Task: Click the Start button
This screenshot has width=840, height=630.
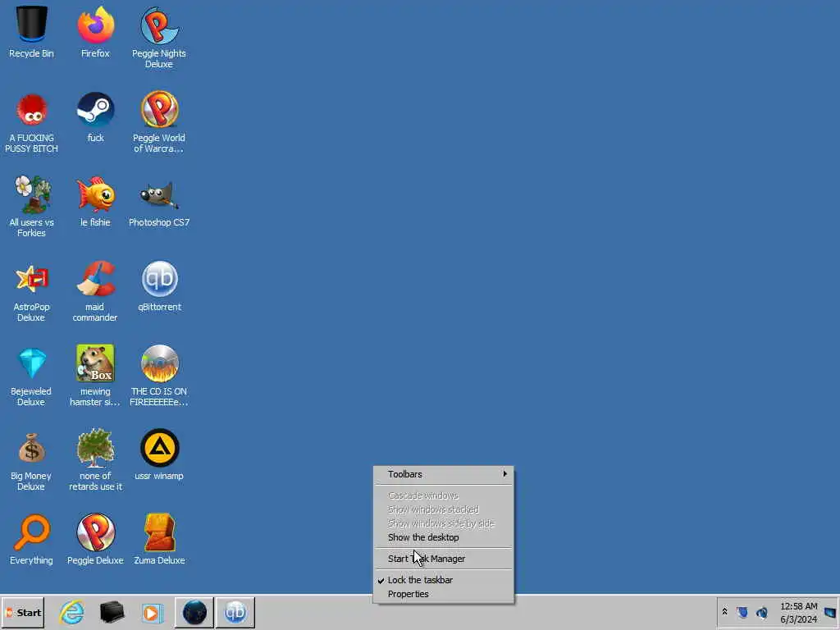Action: [22, 612]
